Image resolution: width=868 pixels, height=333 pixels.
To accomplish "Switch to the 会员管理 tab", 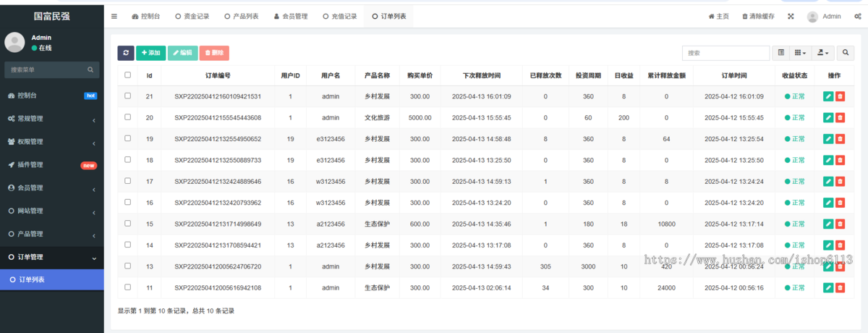I will [291, 16].
